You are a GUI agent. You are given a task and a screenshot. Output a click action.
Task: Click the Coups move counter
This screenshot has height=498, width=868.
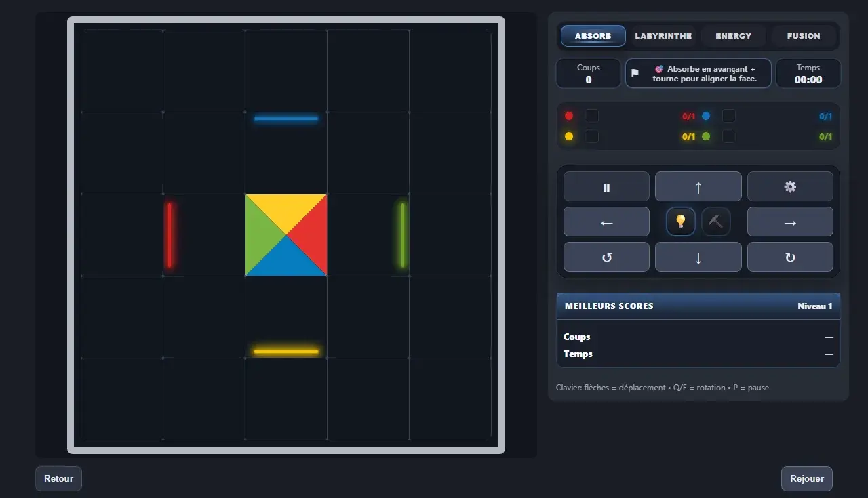(x=589, y=73)
